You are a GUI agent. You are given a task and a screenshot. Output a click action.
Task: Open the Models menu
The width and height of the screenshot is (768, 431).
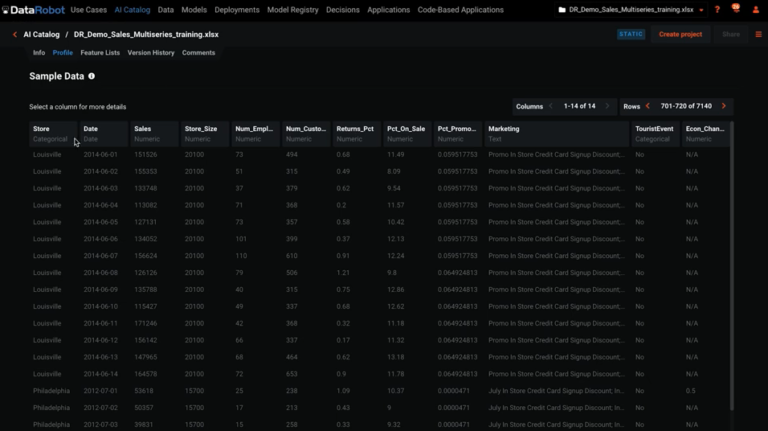(194, 10)
